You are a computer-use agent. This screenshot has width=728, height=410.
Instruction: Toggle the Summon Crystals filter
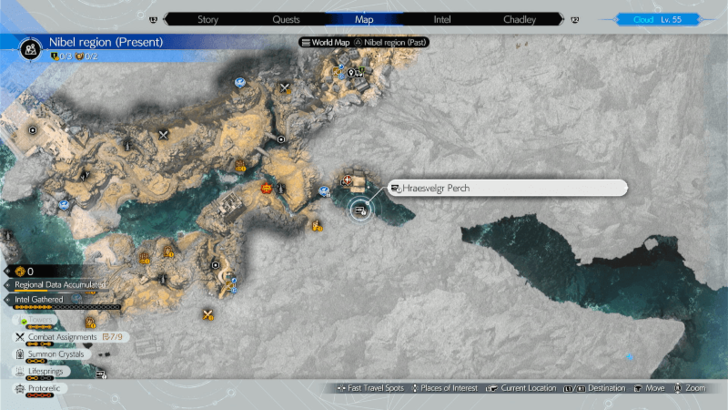(56, 354)
